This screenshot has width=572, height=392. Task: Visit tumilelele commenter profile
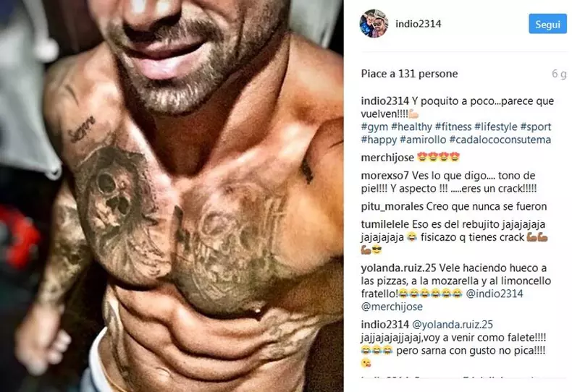(385, 224)
